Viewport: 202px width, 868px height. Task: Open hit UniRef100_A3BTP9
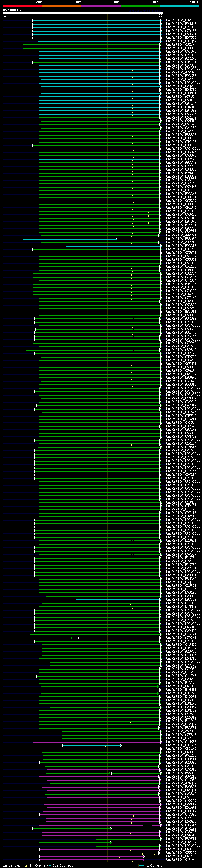point(181,138)
